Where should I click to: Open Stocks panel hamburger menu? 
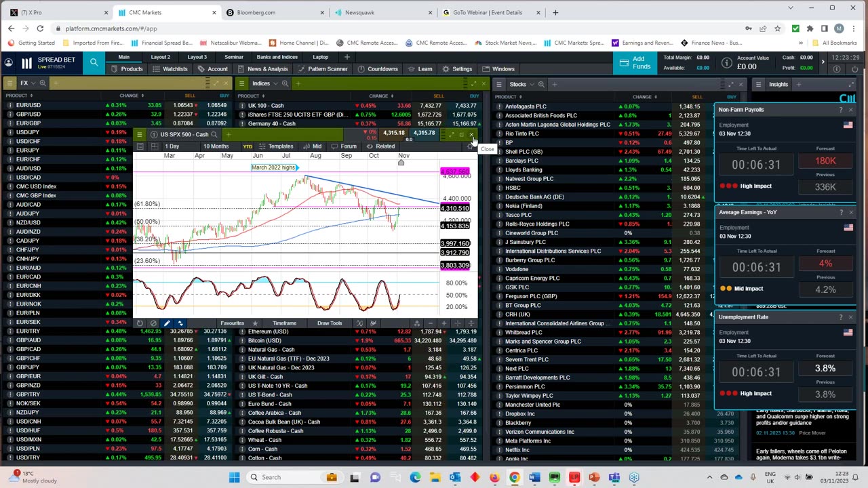pos(499,84)
